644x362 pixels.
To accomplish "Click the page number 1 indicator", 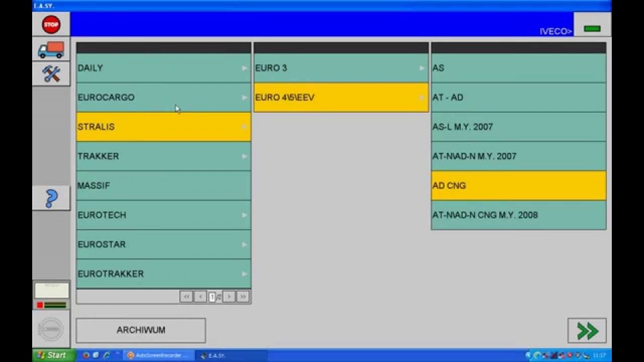I will [212, 297].
